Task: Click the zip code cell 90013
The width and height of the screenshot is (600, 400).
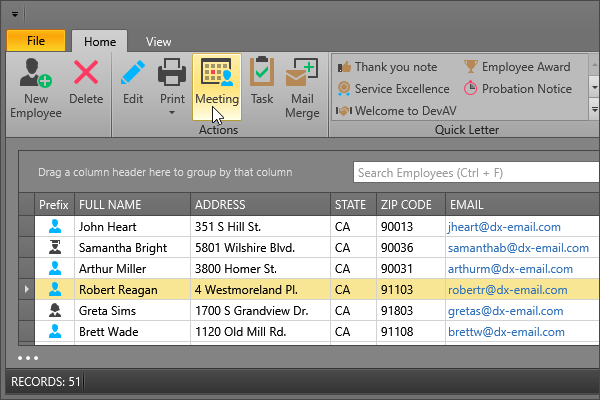Action: (411, 227)
